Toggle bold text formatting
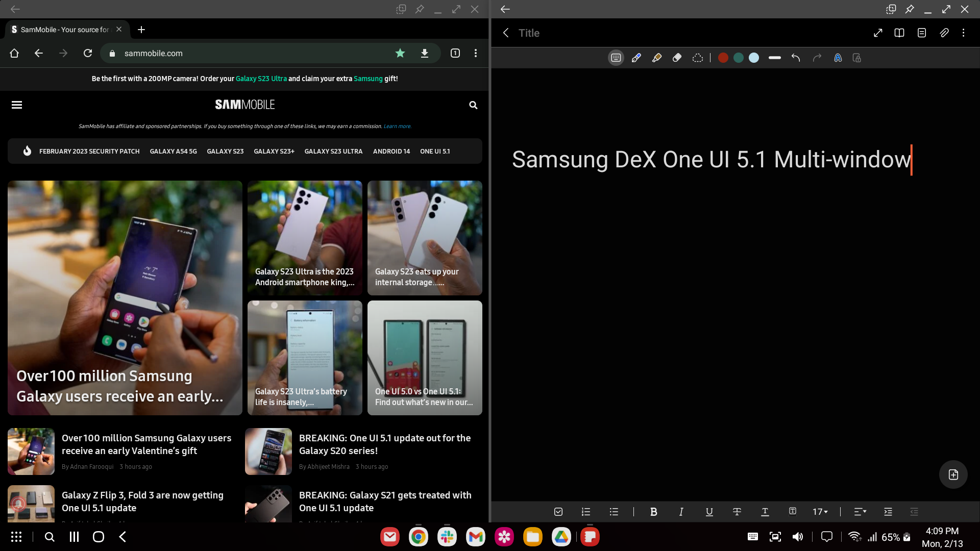Image resolution: width=980 pixels, height=551 pixels. pyautogui.click(x=653, y=512)
